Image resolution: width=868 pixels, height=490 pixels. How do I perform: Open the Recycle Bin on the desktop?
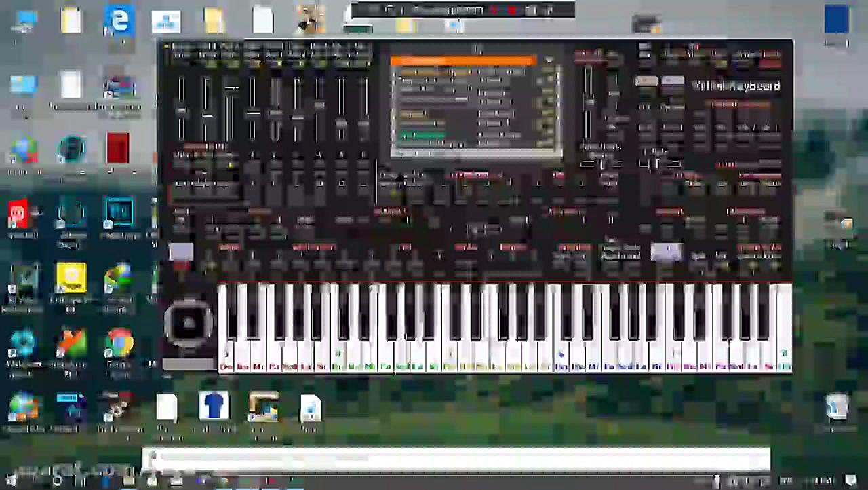click(837, 407)
